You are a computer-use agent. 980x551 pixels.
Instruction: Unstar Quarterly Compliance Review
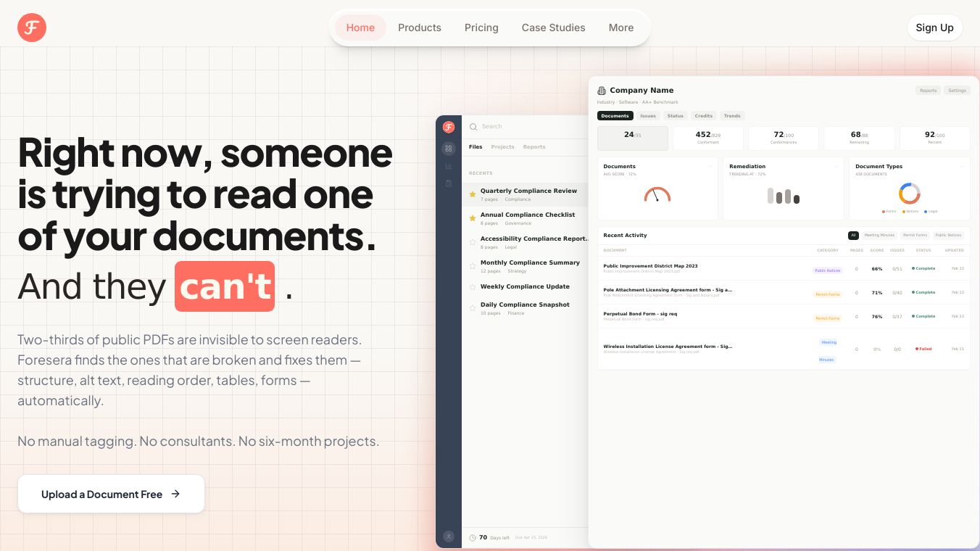473,194
